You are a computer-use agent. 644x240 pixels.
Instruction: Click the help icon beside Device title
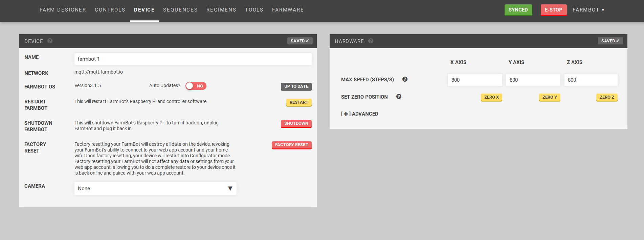coord(50,41)
